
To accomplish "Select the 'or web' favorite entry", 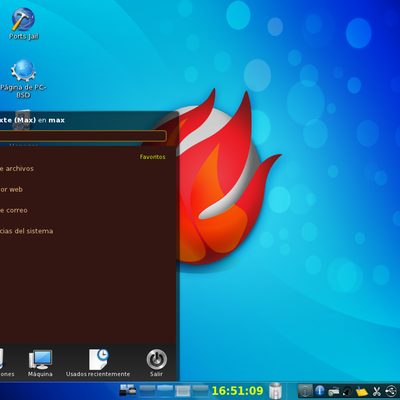I will pos(11,189).
